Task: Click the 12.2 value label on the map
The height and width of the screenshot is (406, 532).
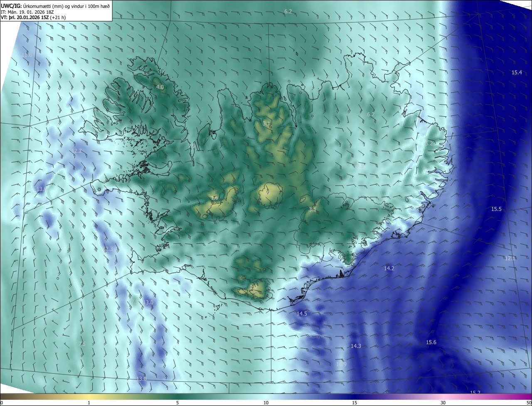Action: tap(77, 151)
